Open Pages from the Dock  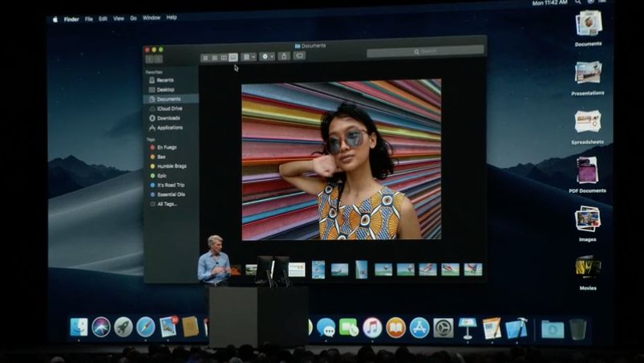point(492,328)
